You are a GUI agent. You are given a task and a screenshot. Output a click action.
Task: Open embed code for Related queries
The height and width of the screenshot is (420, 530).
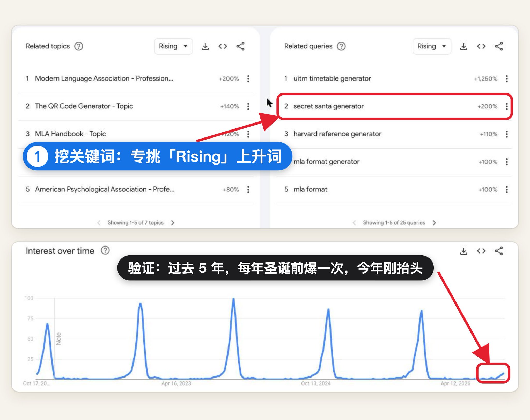(481, 46)
